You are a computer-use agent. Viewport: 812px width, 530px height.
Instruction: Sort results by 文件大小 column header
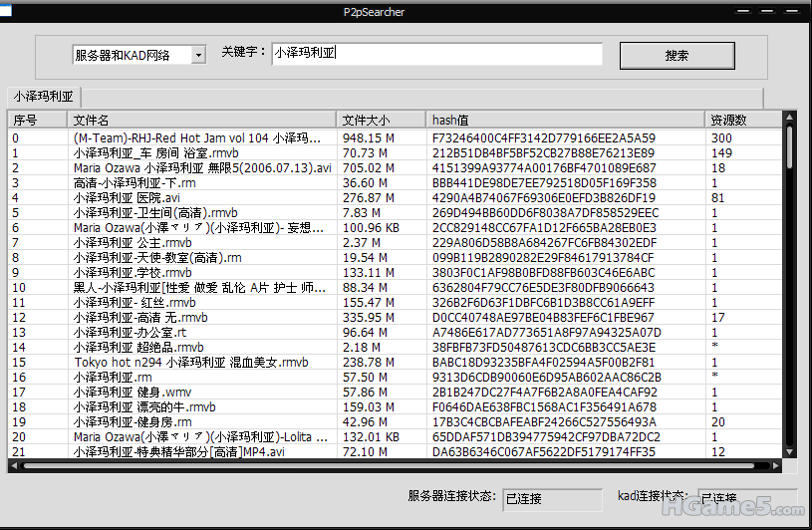(382, 120)
